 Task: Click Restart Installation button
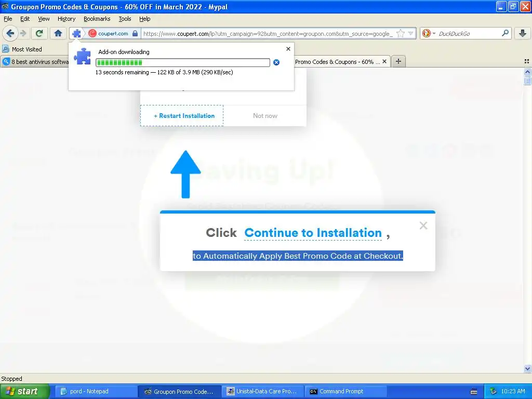tap(182, 116)
